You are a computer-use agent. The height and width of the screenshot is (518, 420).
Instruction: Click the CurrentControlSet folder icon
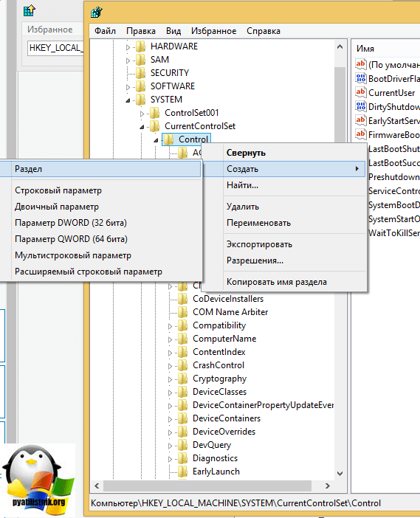point(155,126)
